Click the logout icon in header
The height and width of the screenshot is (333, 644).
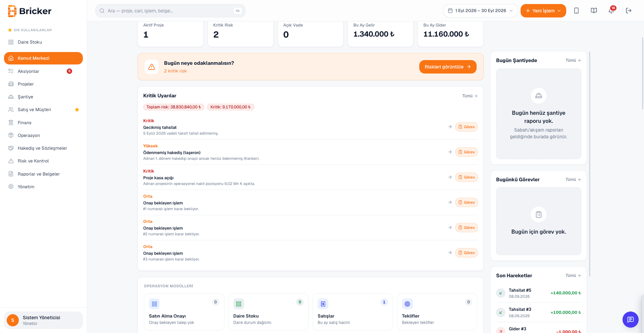click(x=629, y=11)
